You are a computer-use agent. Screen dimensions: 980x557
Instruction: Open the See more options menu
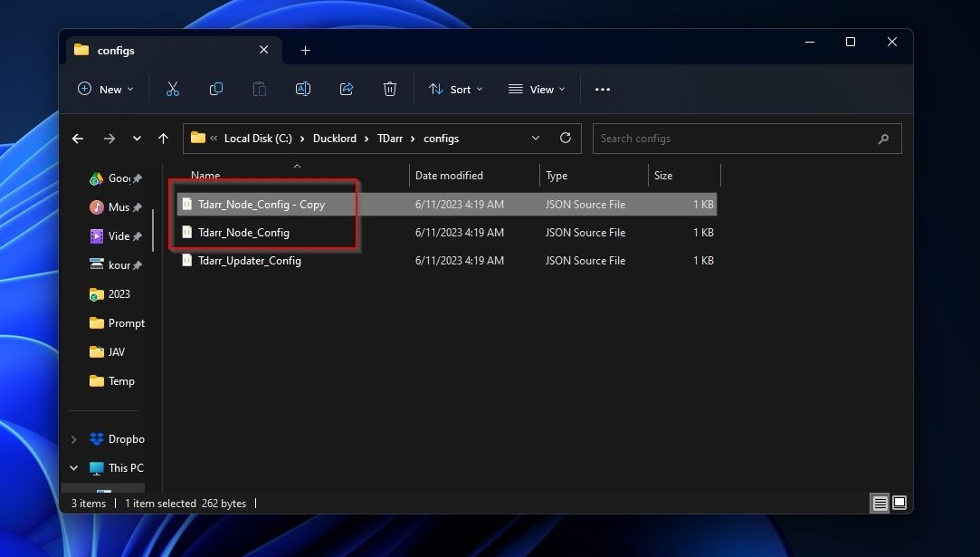click(603, 89)
